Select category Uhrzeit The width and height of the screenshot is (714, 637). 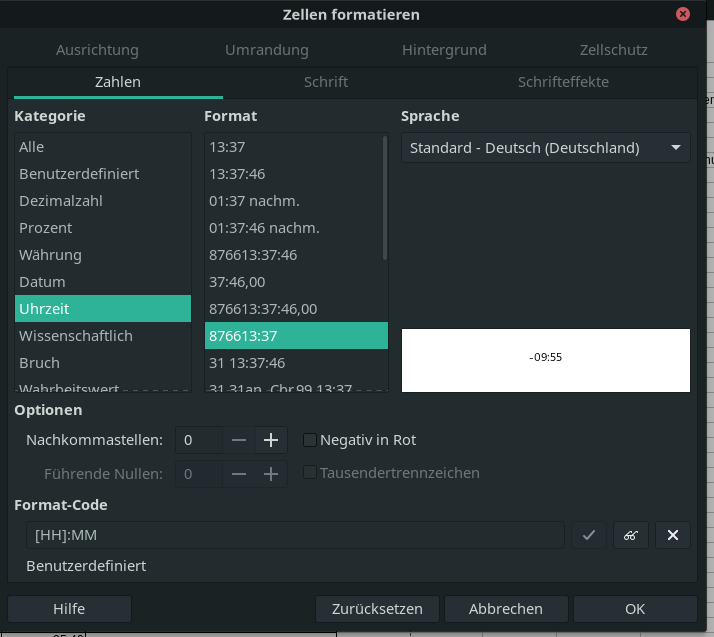(103, 309)
